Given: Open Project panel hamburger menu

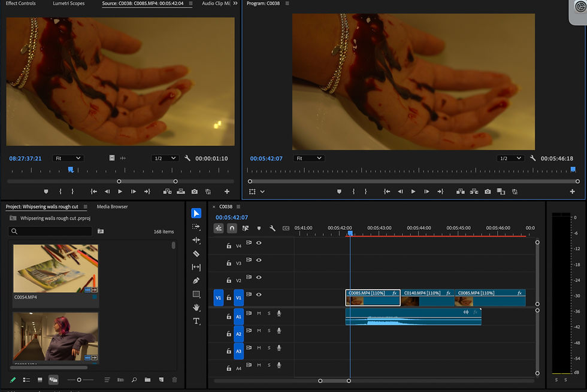Looking at the screenshot, I should tap(85, 206).
